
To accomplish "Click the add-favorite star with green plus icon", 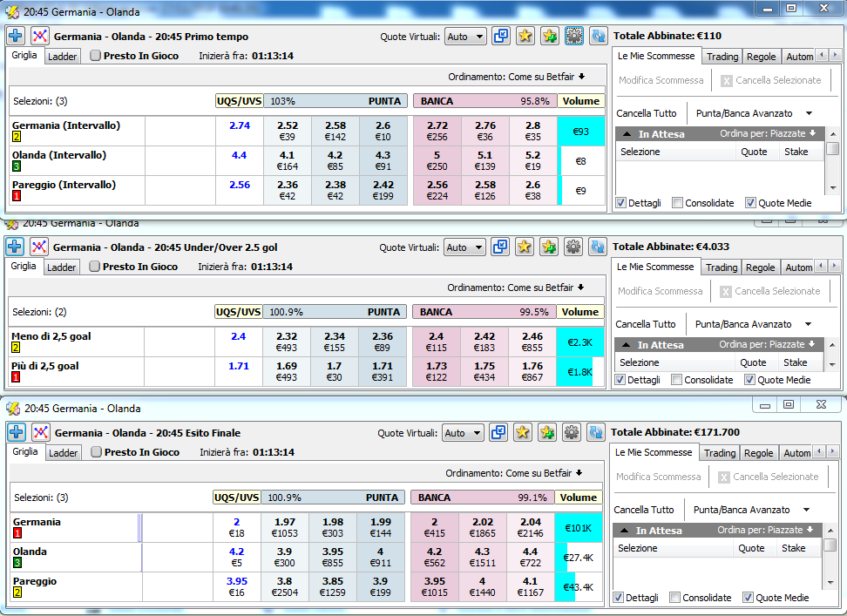I will pos(549,37).
